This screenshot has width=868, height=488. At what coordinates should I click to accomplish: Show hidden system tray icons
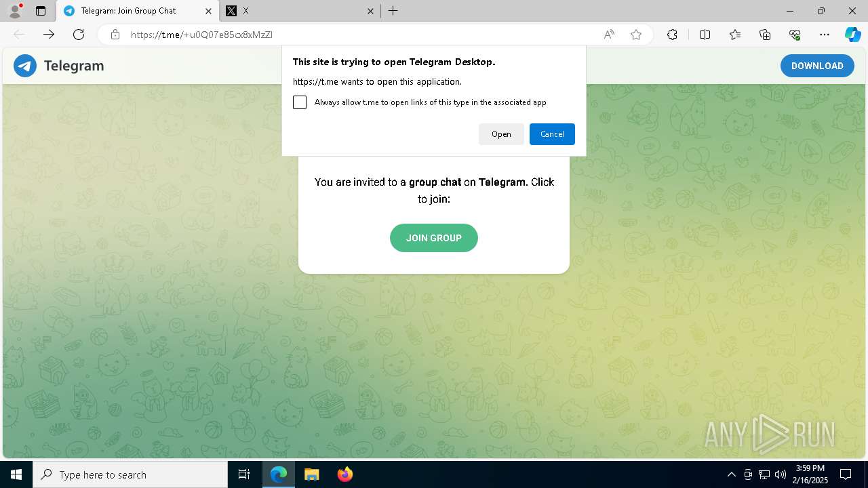pyautogui.click(x=731, y=474)
